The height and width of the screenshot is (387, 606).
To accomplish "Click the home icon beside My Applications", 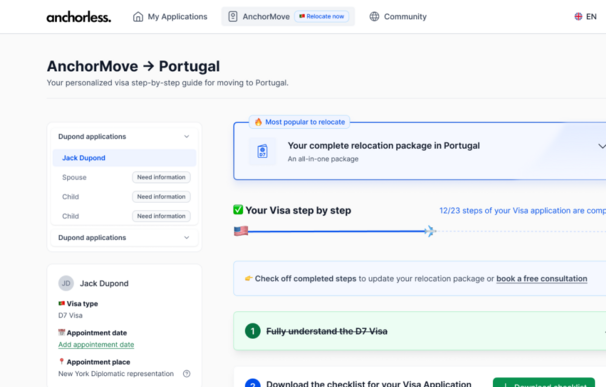I will coord(138,17).
